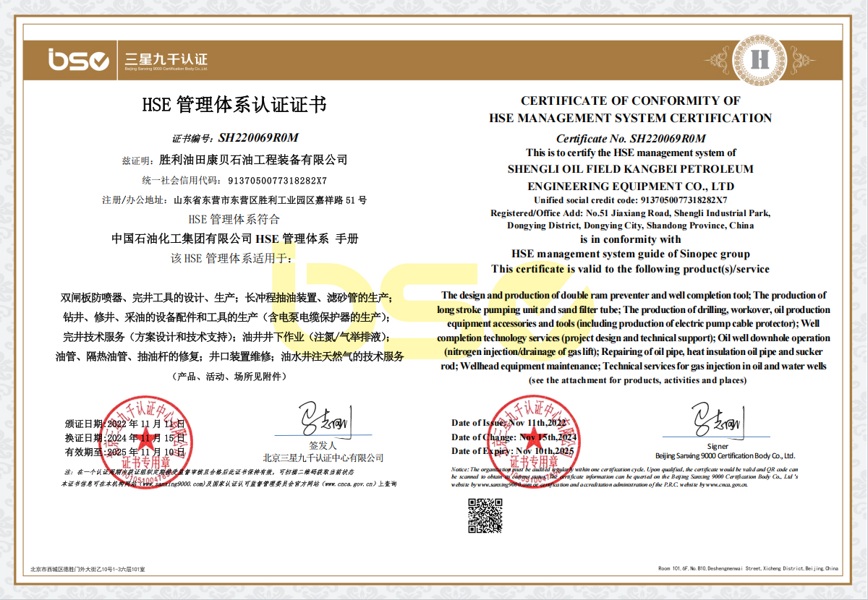
Task: Select the scope line starting "油管、隔热油管、抽油杆的修复"
Action: (229, 356)
